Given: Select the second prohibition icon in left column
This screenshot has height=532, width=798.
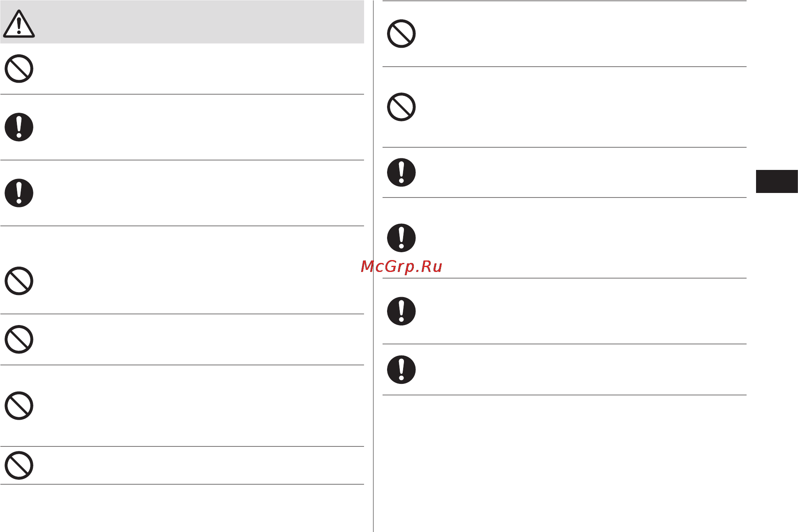Looking at the screenshot, I should point(19,281).
